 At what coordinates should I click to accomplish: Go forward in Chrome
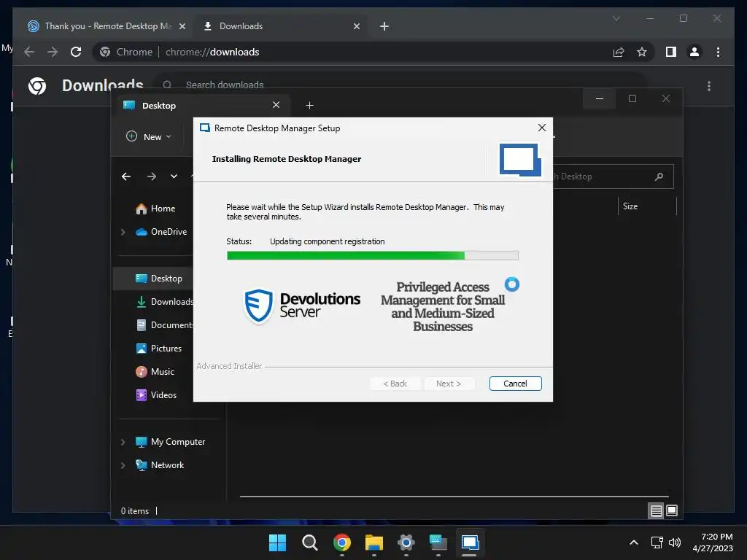click(53, 52)
